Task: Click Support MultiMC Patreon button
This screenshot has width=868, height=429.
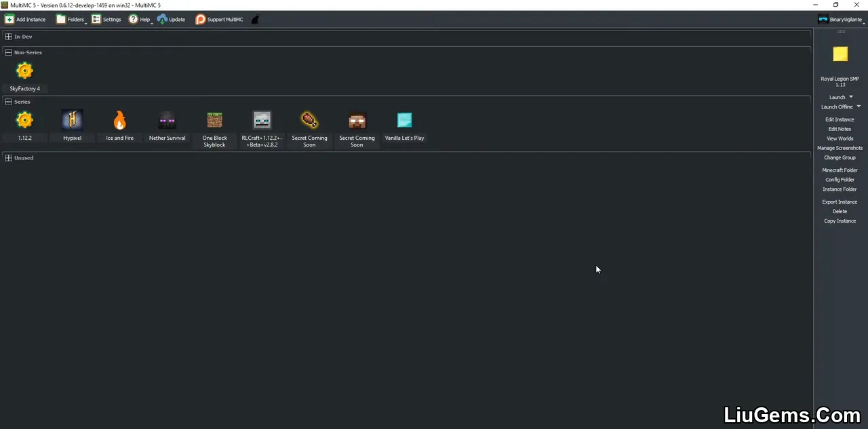Action: click(219, 20)
